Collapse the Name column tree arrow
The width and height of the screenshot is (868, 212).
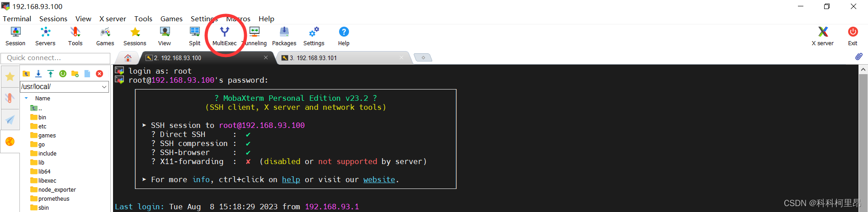point(26,98)
